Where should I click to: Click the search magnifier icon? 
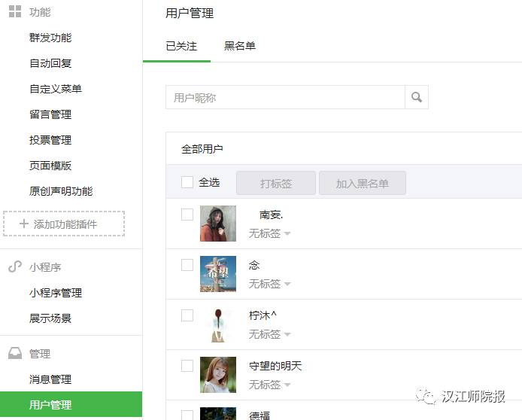tap(416, 97)
